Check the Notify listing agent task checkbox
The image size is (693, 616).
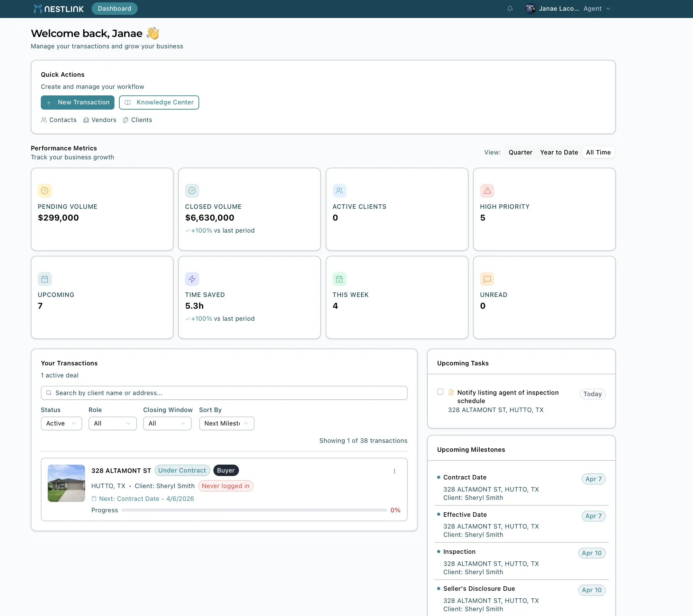[x=440, y=392]
